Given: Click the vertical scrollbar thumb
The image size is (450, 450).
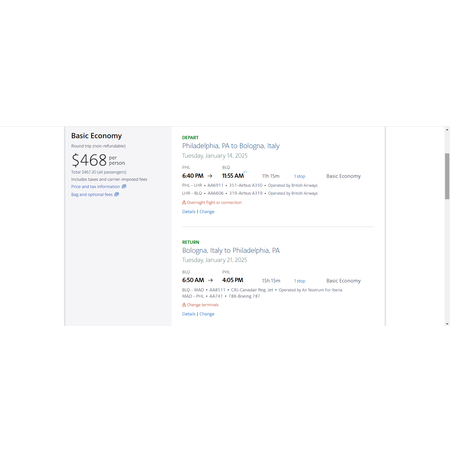Looking at the screenshot, I should click(447, 176).
